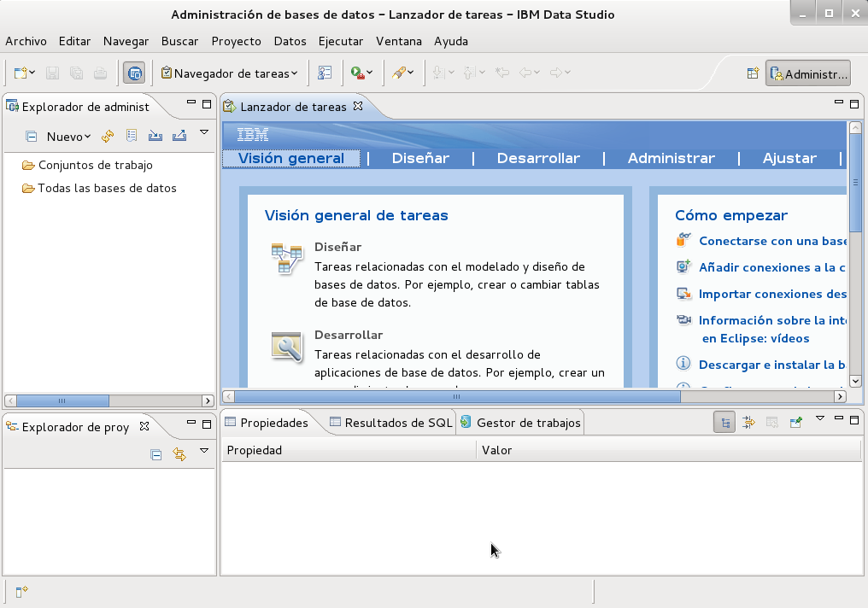Click the Print toolbar icon
Image resolution: width=868 pixels, height=608 pixels.
(100, 73)
